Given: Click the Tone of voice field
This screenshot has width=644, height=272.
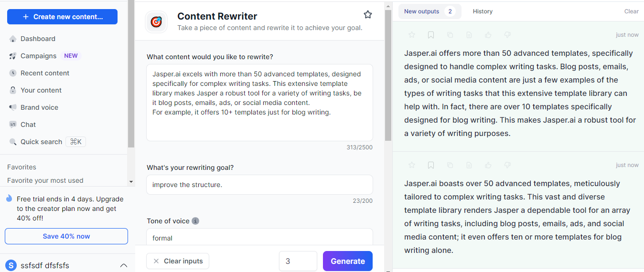Looking at the screenshot, I should click(259, 237).
